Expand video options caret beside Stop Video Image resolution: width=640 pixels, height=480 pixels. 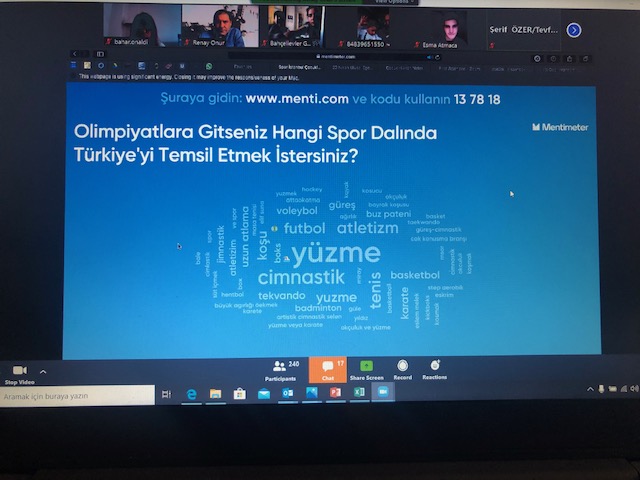tap(43, 371)
